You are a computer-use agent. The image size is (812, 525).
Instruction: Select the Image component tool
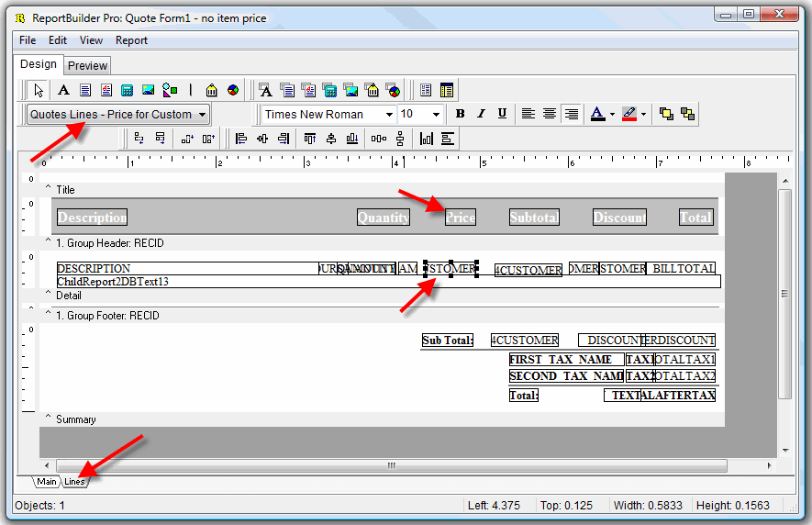click(x=148, y=90)
